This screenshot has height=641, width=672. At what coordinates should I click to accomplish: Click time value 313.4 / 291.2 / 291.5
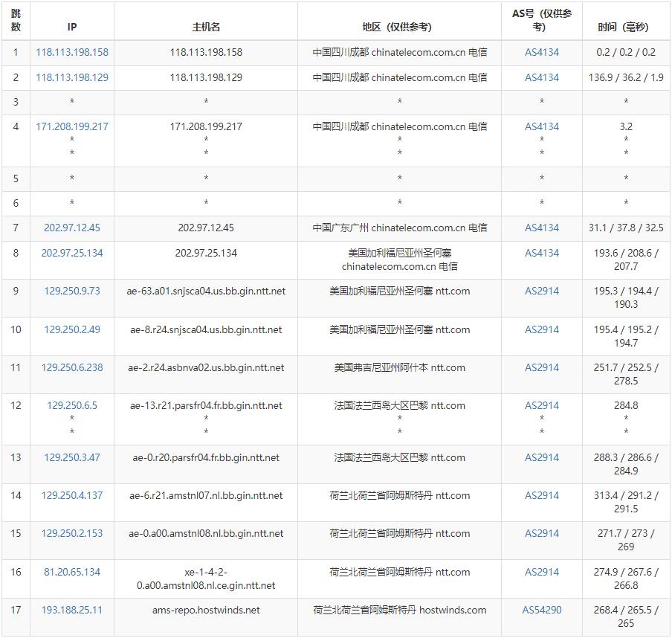tap(626, 502)
